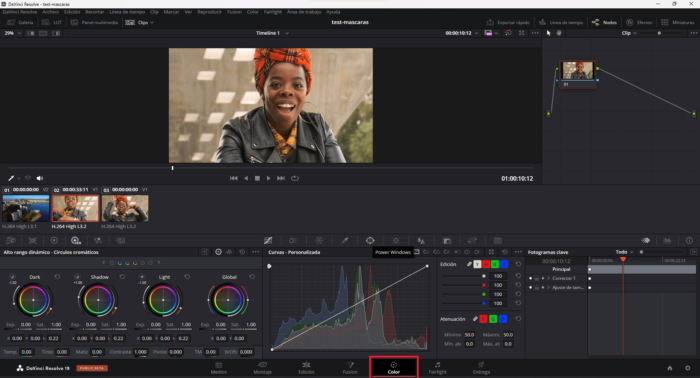The height and width of the screenshot is (378, 700).
Task: Open the Curves palette icon
Action: tap(268, 241)
